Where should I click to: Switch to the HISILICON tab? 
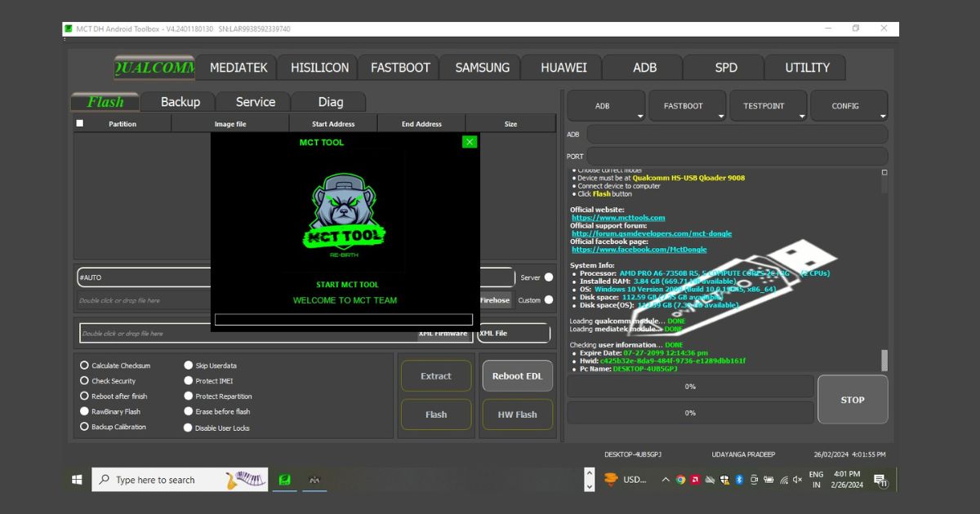point(319,68)
